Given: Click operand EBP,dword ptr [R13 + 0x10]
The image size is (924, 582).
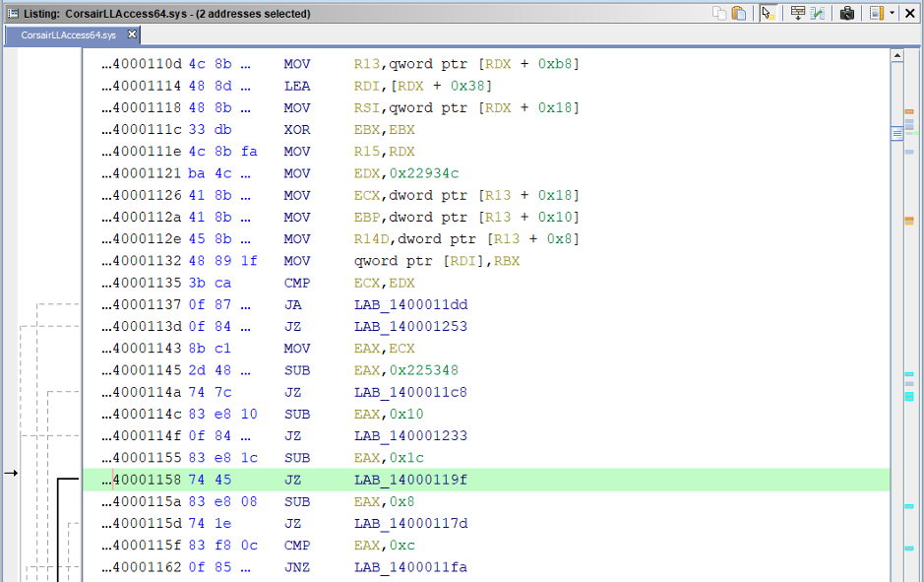Looking at the screenshot, I should pyautogui.click(x=466, y=217).
